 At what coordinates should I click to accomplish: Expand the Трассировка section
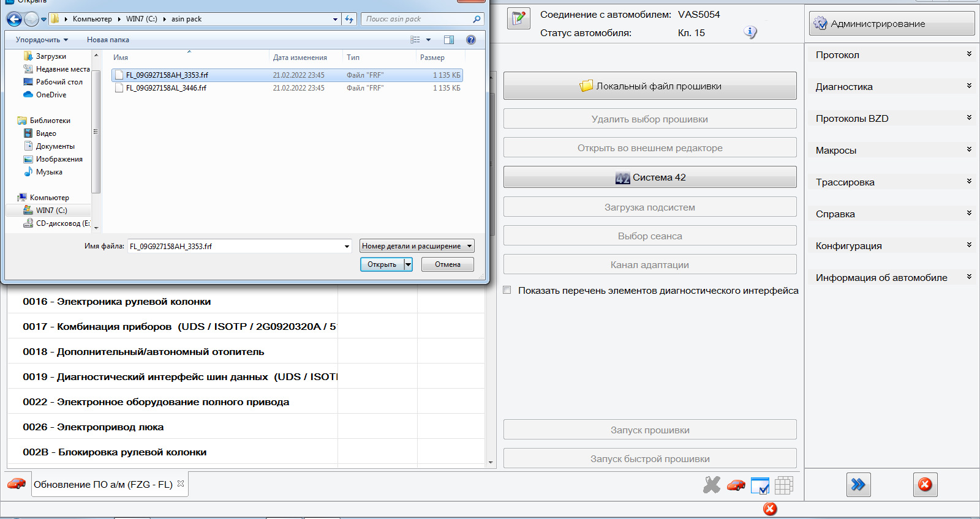(x=891, y=182)
